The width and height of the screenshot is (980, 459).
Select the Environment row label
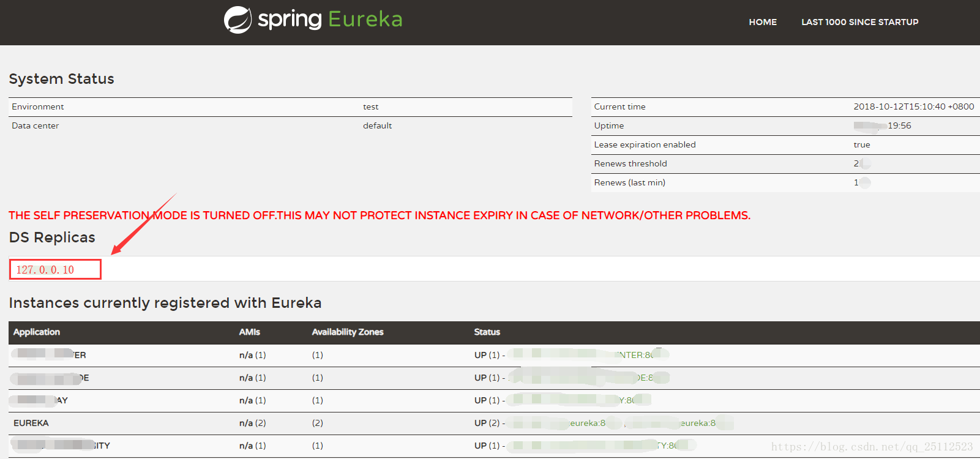[38, 106]
